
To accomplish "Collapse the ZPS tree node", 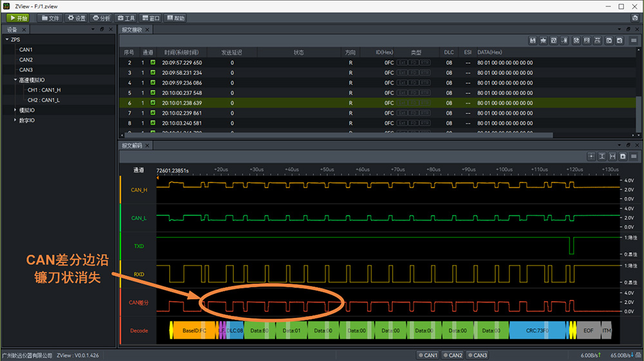I will click(7, 39).
